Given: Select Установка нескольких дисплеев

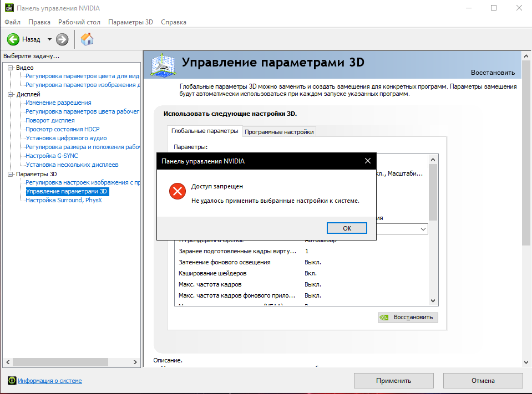Looking at the screenshot, I should 72,165.
